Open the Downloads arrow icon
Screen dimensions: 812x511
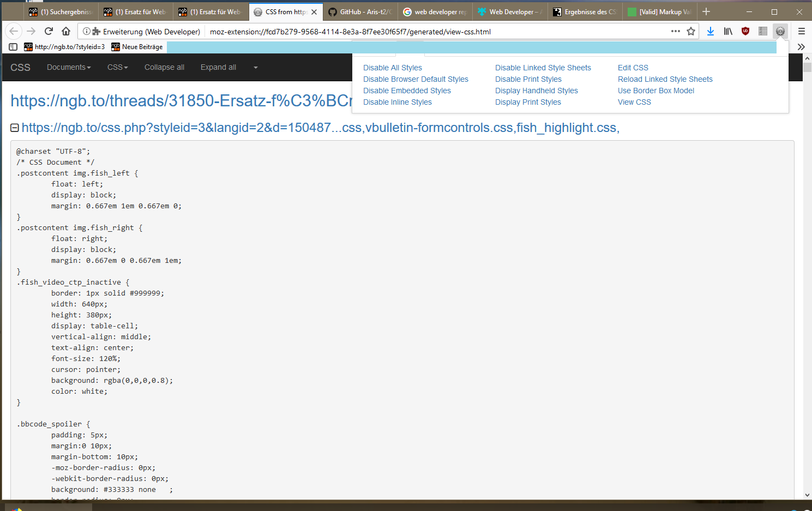click(710, 31)
